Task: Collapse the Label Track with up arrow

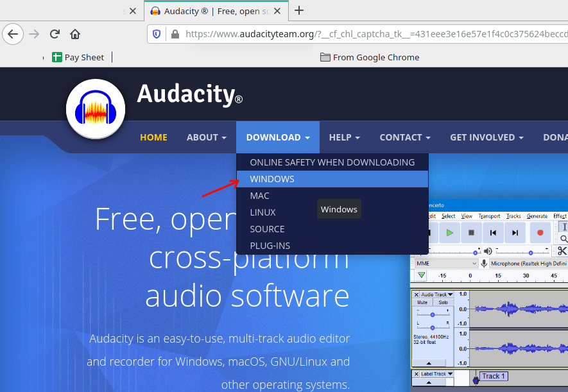Action: 429,382
